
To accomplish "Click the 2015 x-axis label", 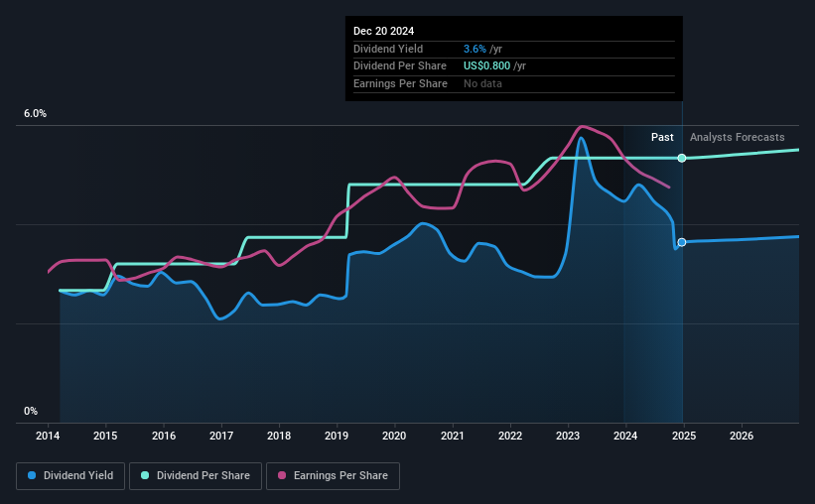I will [105, 436].
